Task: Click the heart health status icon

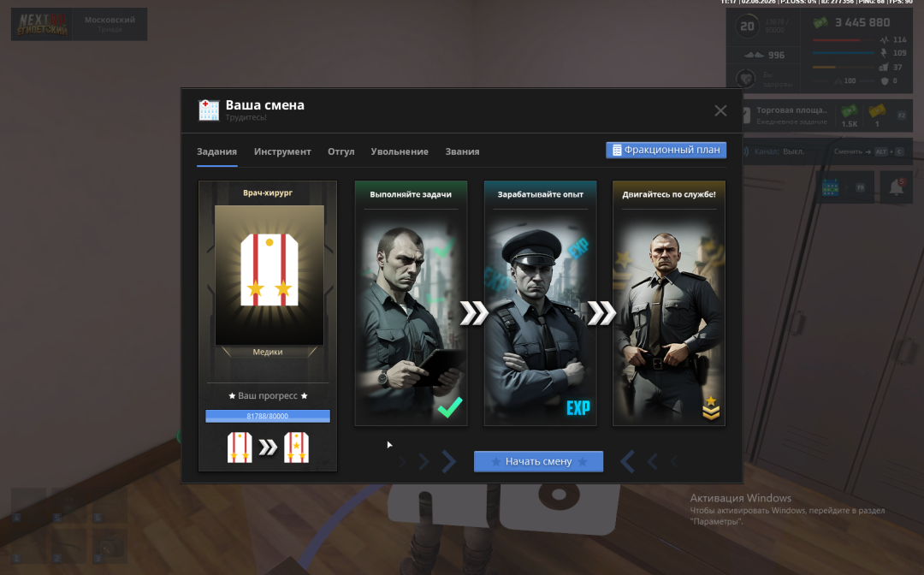Action: [x=746, y=79]
